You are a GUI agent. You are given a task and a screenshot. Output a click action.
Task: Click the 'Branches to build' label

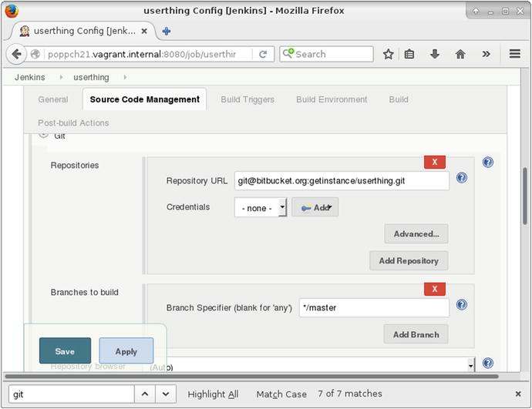point(85,292)
